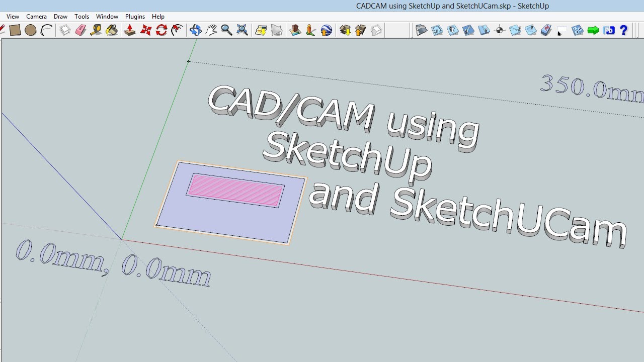Viewport: 644px width, 362px height.
Task: Click the green arrow generate G-code icon
Action: (593, 30)
